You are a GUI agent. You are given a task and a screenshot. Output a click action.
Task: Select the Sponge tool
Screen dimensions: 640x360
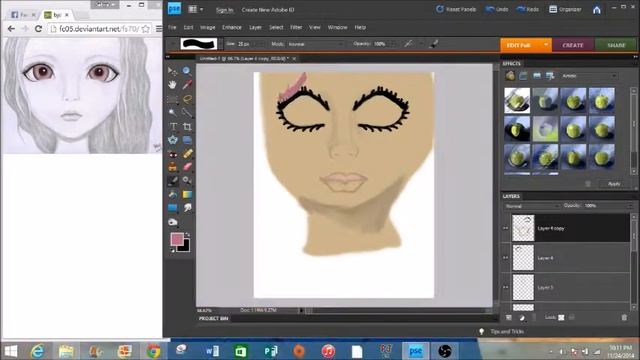pyautogui.click(x=172, y=222)
